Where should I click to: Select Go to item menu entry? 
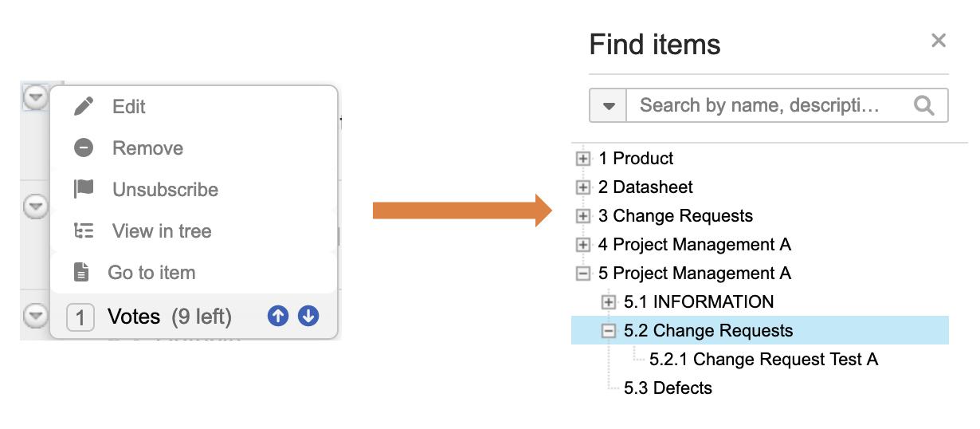pyautogui.click(x=151, y=273)
